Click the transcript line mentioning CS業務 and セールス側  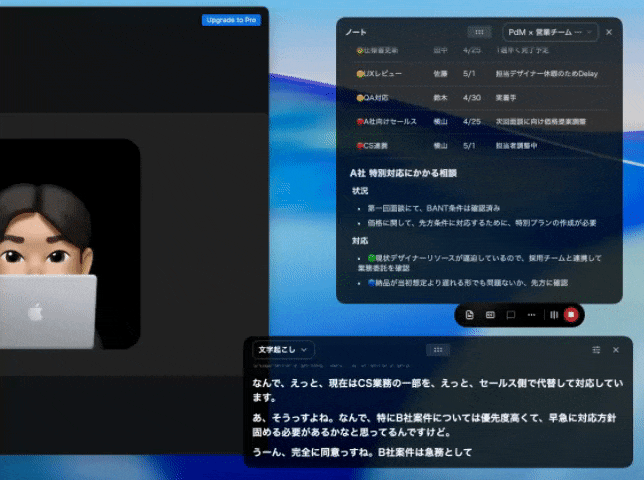coord(438,390)
